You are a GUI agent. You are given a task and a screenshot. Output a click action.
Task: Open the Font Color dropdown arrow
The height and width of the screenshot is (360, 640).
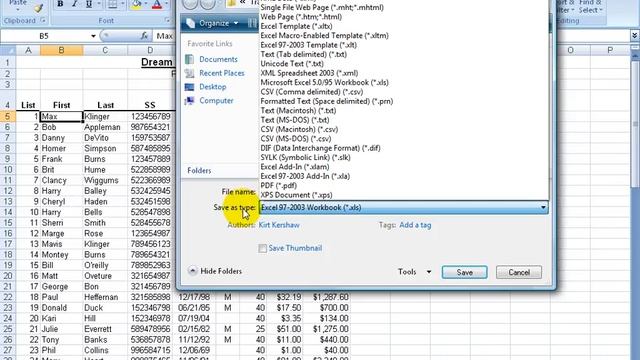click(x=167, y=4)
